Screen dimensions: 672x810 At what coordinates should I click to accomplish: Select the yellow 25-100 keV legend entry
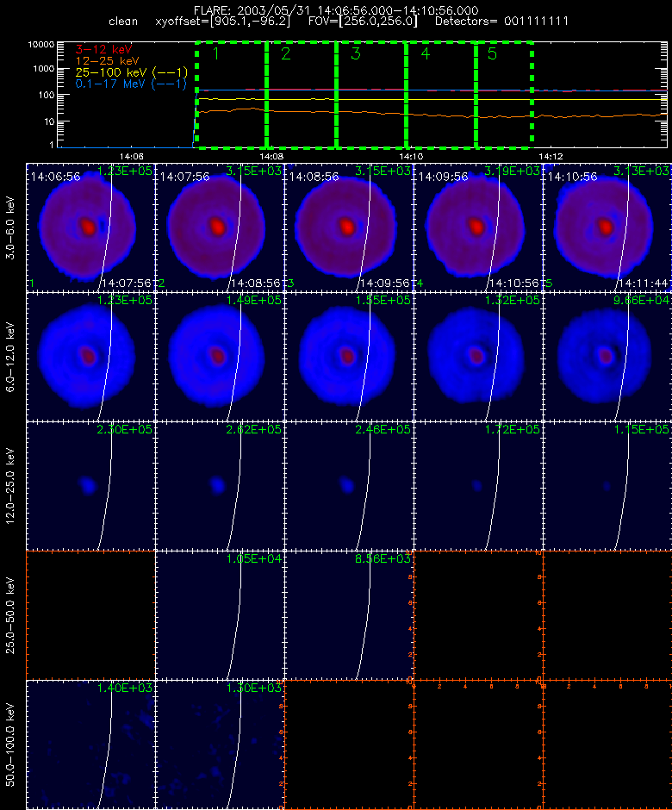(131, 72)
